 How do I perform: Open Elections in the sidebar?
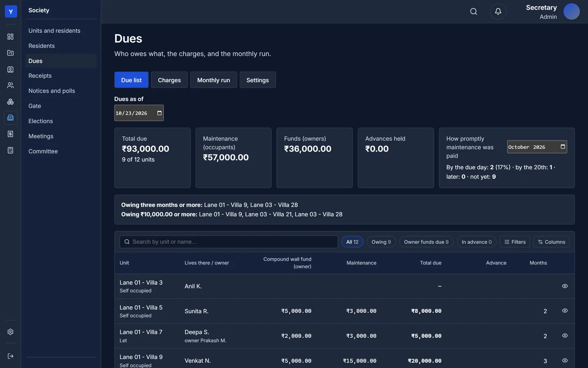(x=61, y=121)
